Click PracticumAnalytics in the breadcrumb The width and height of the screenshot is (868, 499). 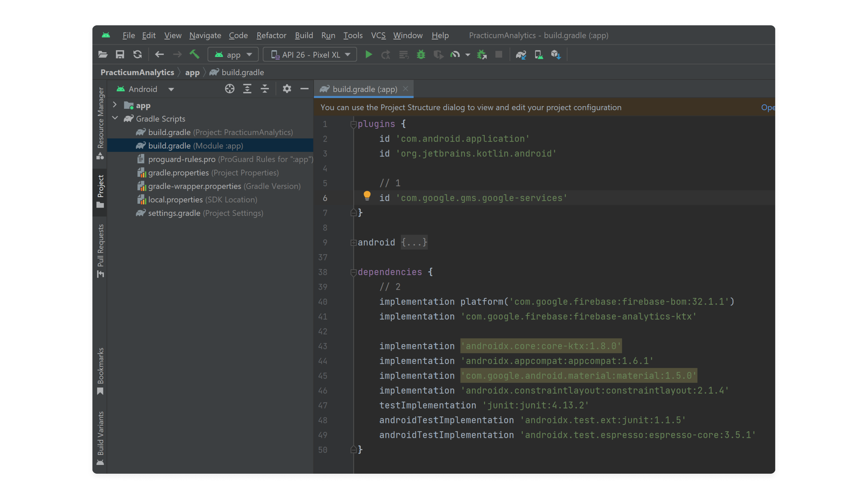(137, 72)
